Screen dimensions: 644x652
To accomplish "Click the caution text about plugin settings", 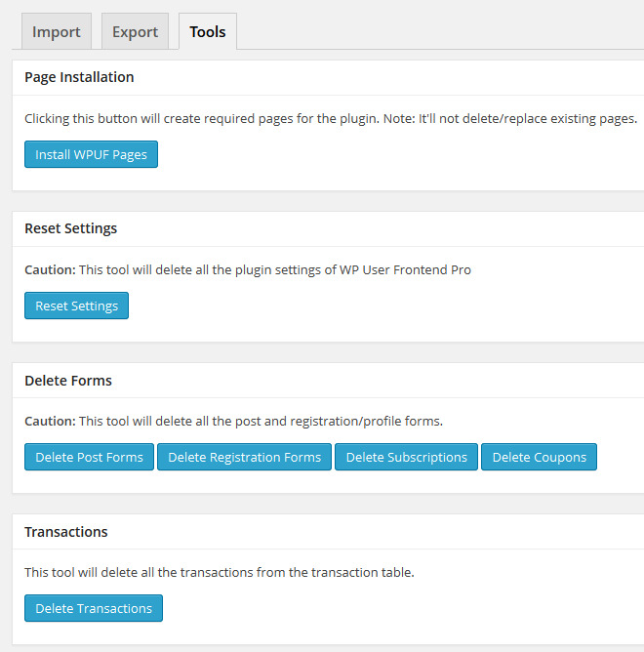I will click(x=248, y=270).
